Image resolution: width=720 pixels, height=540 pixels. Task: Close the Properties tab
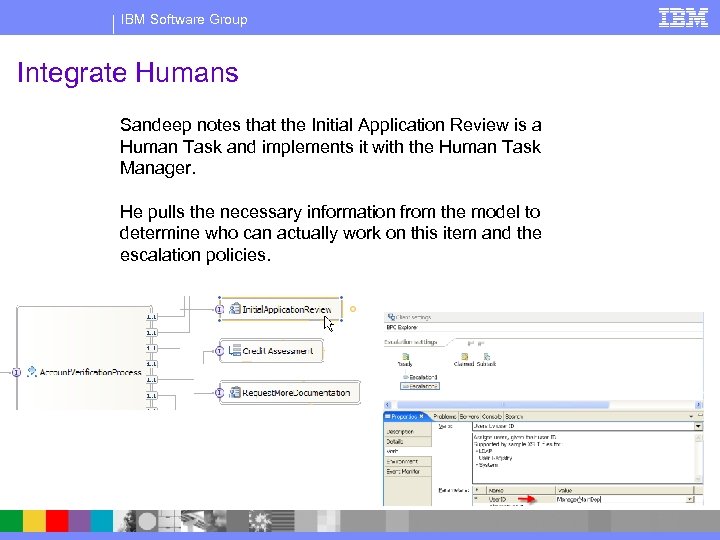(421, 416)
